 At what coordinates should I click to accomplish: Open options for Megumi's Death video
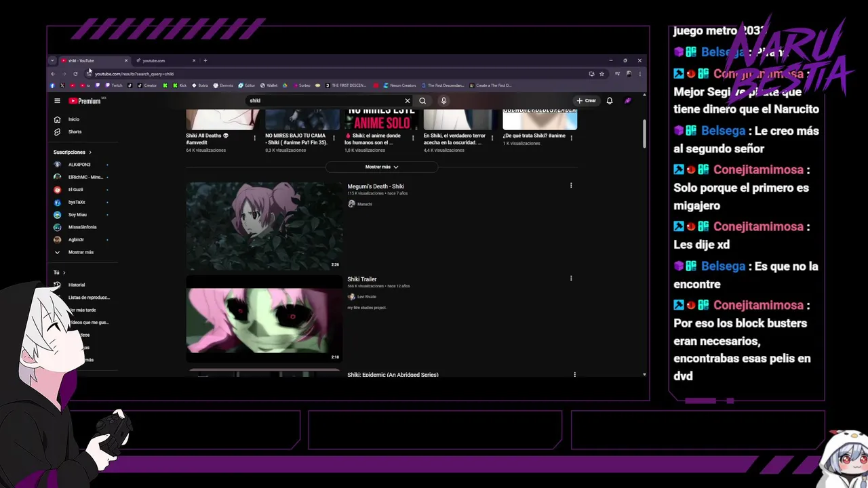point(571,186)
